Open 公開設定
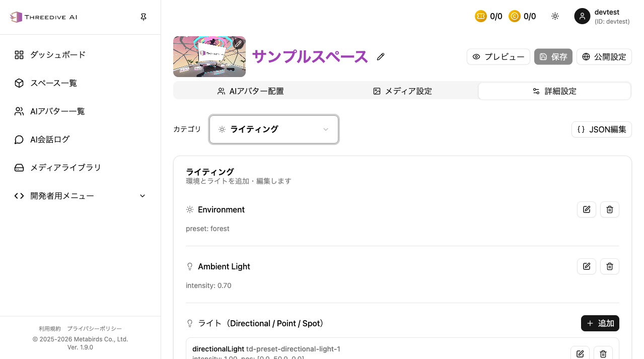The width and height of the screenshot is (644, 359). (604, 57)
